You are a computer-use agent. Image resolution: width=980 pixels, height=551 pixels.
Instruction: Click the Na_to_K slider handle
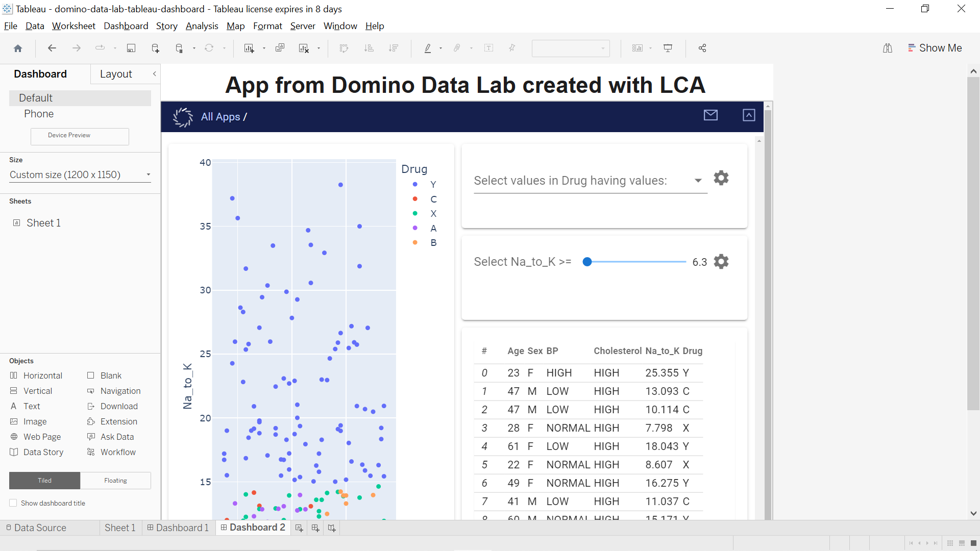(587, 262)
